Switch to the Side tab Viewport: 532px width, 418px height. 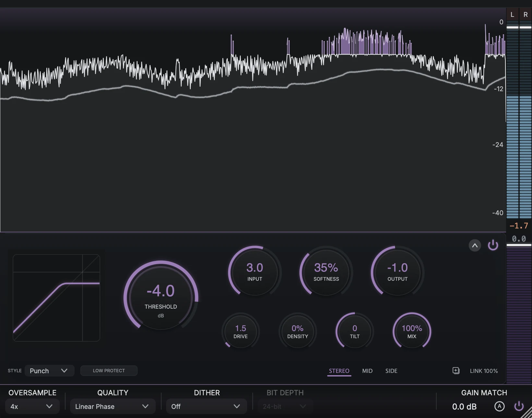tap(391, 371)
